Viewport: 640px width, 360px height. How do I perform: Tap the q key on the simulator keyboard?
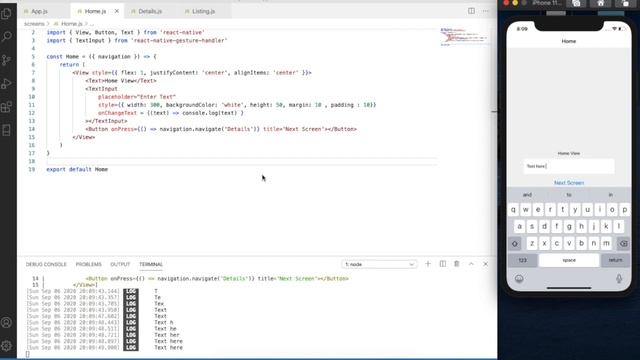(x=513, y=210)
